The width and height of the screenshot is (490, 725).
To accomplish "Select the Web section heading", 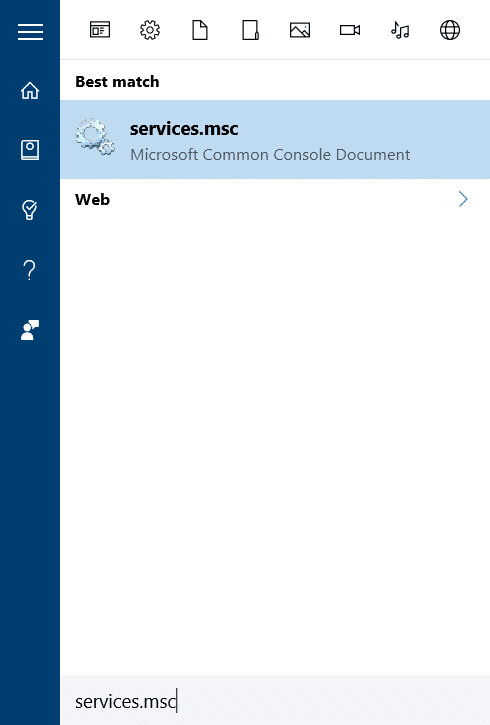I will (x=92, y=199).
